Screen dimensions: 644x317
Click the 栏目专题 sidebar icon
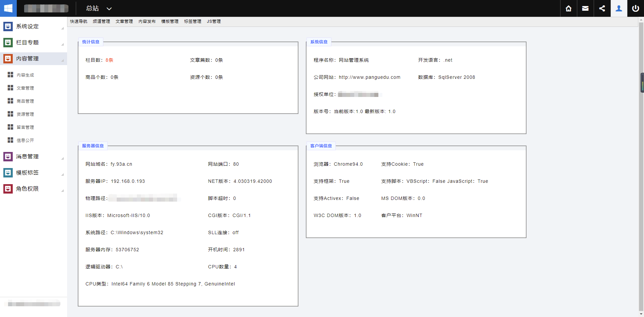pyautogui.click(x=8, y=43)
